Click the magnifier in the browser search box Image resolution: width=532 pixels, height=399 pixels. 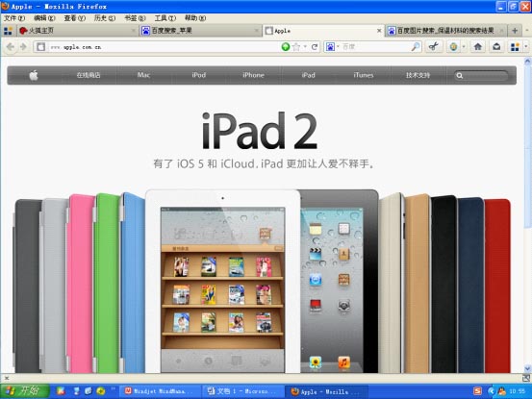click(416, 47)
